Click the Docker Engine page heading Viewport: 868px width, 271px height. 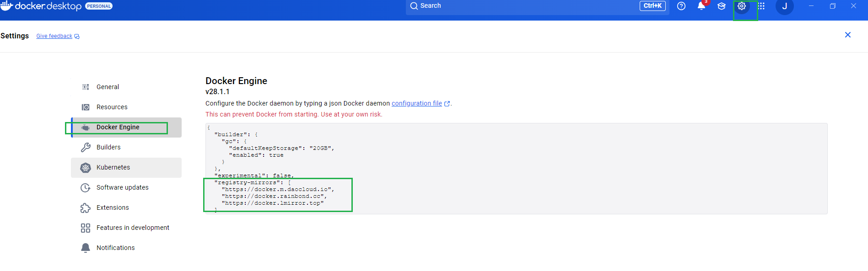click(236, 81)
